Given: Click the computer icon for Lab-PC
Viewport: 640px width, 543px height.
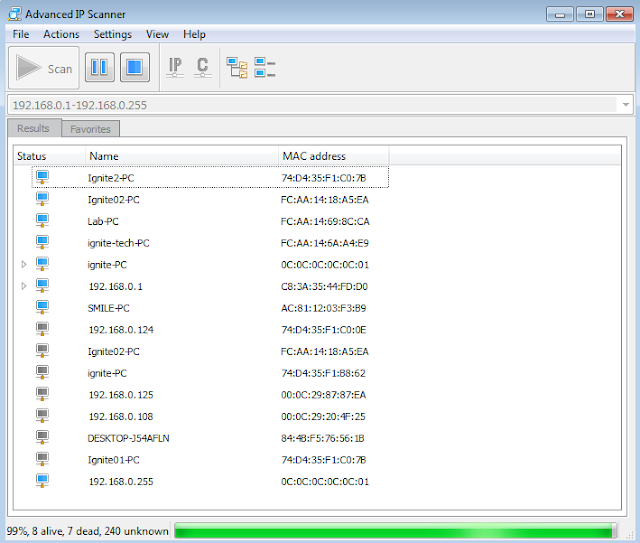Looking at the screenshot, I should pyautogui.click(x=42, y=221).
